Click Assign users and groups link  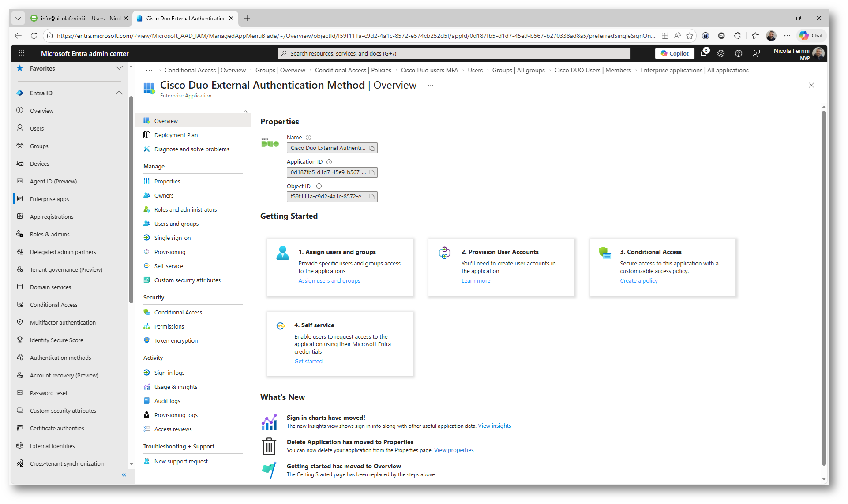point(329,281)
